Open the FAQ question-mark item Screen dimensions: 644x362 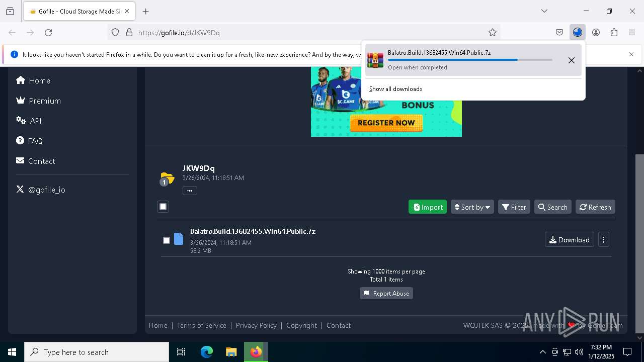point(30,141)
